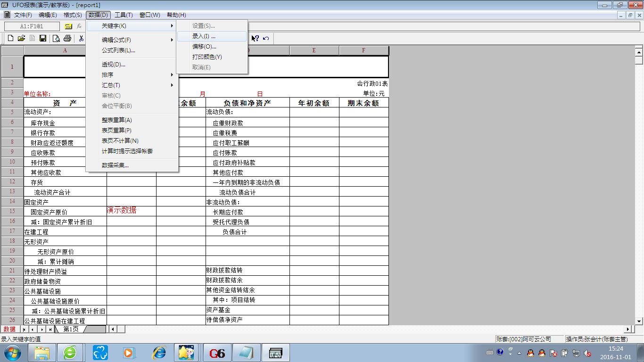Open Print Preview from the toolbar

point(56,38)
